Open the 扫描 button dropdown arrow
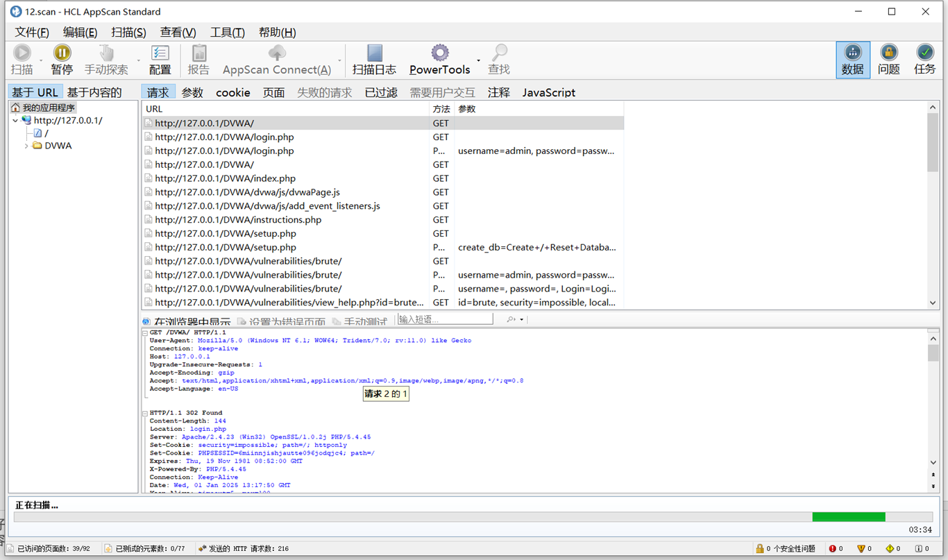 [41, 60]
